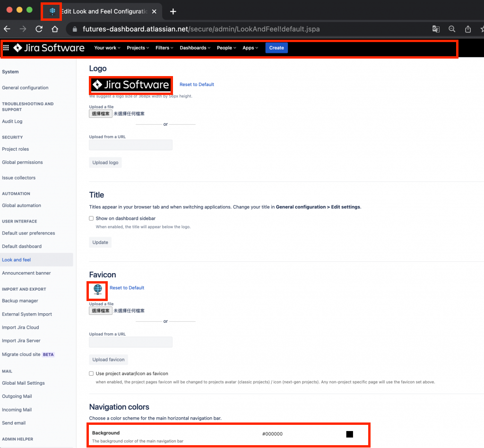Viewport: 484px width, 448px height.
Task: Open Default user preferences
Action: tap(28, 233)
